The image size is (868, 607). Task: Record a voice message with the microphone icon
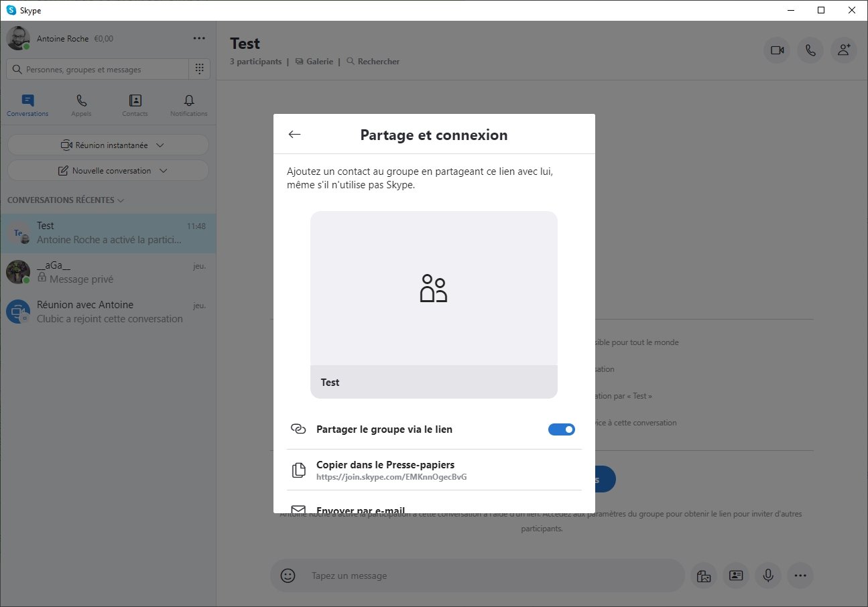point(767,576)
